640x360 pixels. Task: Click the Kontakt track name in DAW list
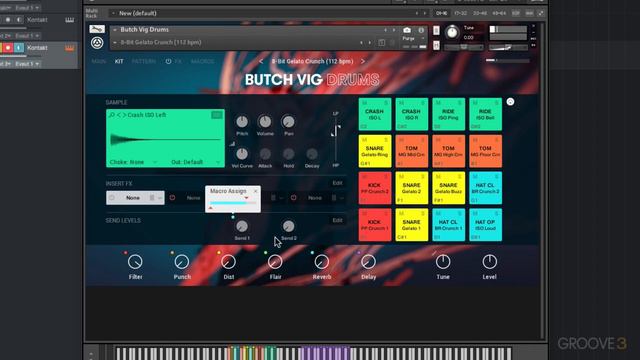pyautogui.click(x=37, y=48)
